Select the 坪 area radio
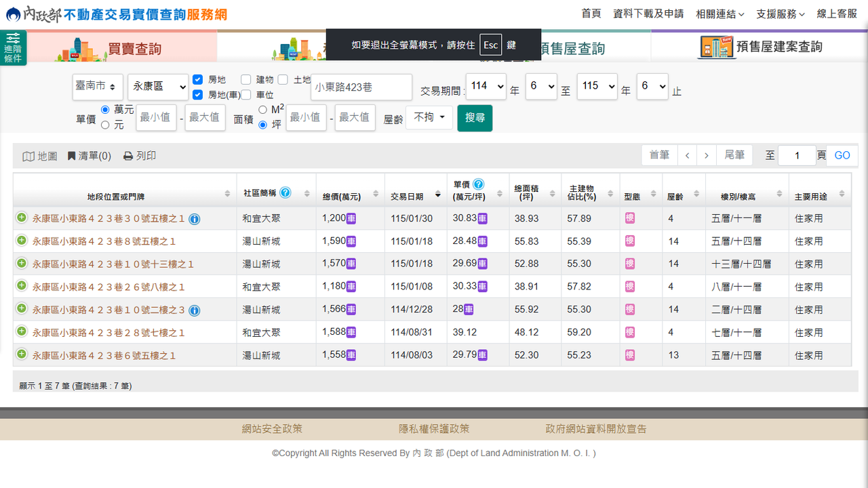 click(263, 125)
